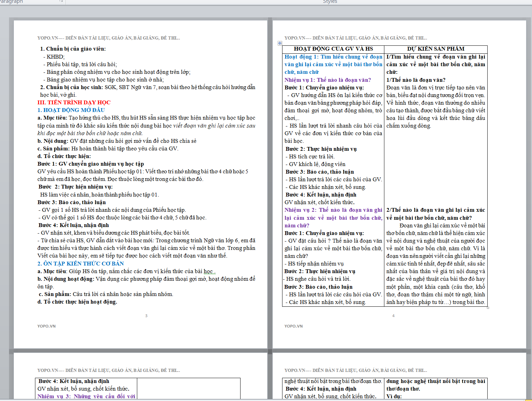Click the '1. Chuẩn bị của giáo viên:' line
The height and width of the screenshot is (401, 532).
coord(73,49)
